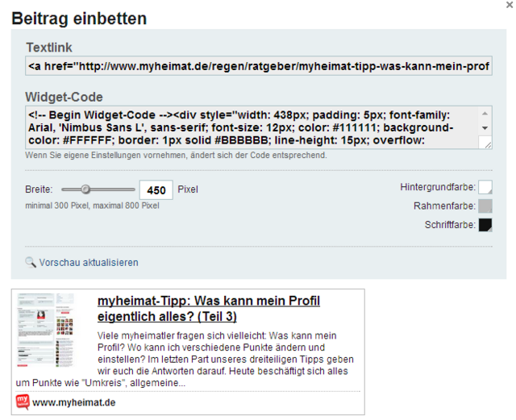
Task: Open the myheimat-Tipp article headline link
Action: tap(209, 309)
